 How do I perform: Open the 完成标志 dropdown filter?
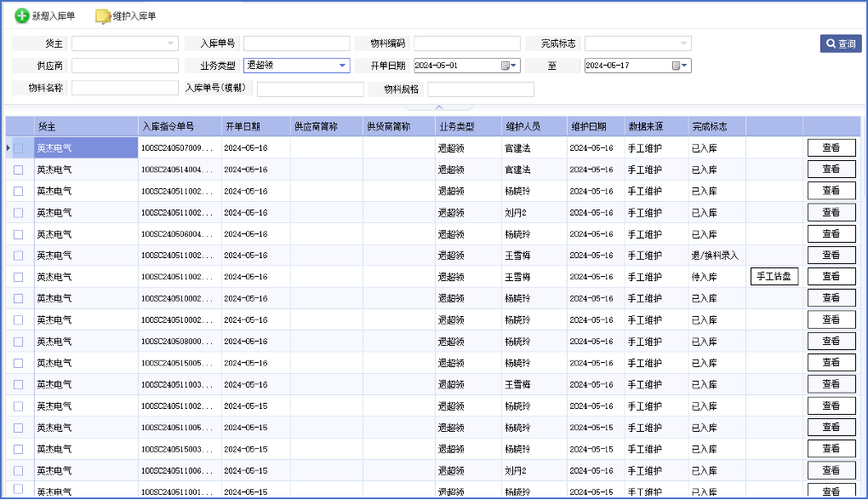(x=683, y=43)
